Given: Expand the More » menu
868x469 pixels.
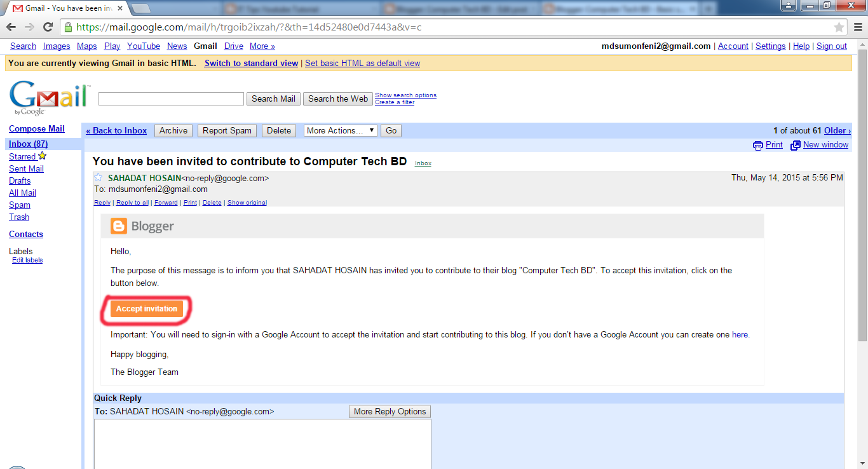Looking at the screenshot, I should pyautogui.click(x=262, y=46).
